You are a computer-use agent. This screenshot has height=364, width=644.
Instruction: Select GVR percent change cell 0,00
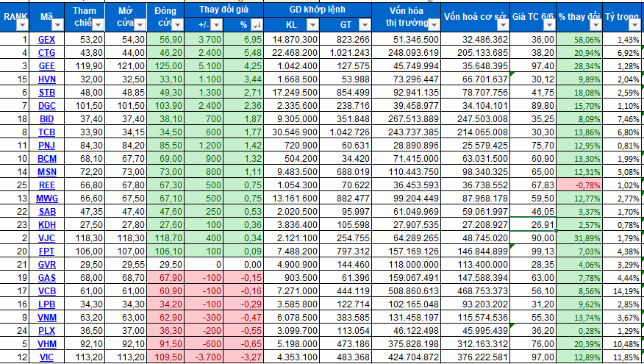(243, 265)
